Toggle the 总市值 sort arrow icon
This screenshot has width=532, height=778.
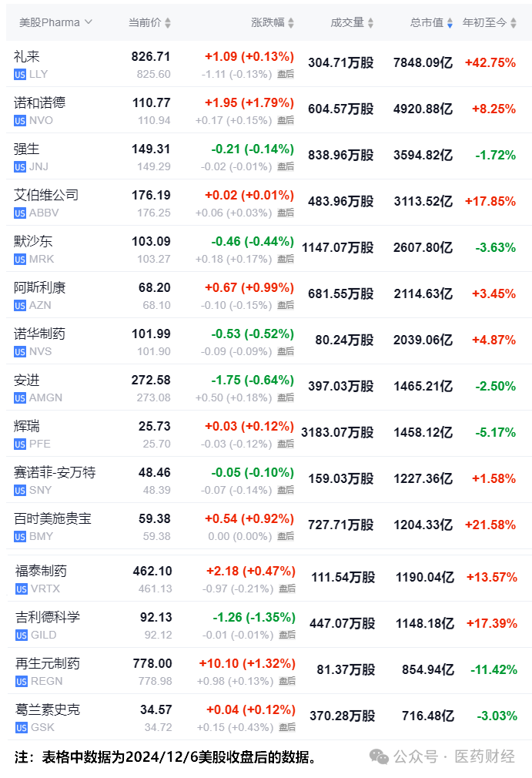pyautogui.click(x=450, y=23)
